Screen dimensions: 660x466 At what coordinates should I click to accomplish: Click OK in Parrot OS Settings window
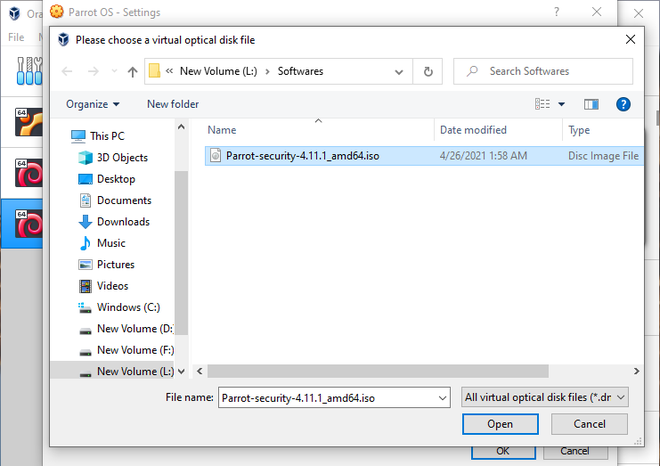point(503,451)
